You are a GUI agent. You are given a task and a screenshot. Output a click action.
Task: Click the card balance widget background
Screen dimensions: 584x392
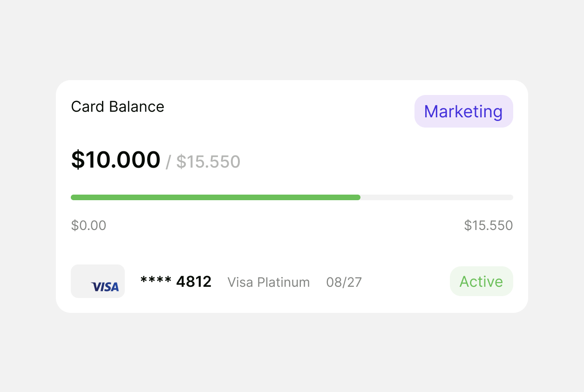tap(292, 247)
